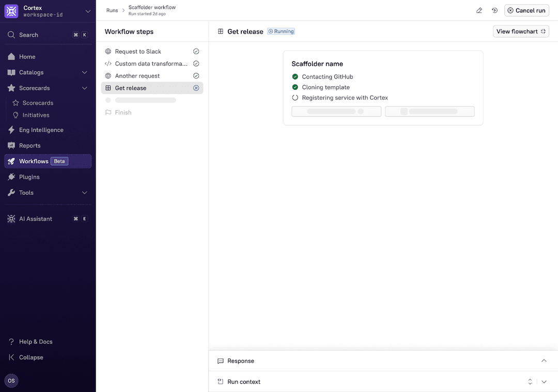Click the Custom data transformation code icon

(x=107, y=63)
